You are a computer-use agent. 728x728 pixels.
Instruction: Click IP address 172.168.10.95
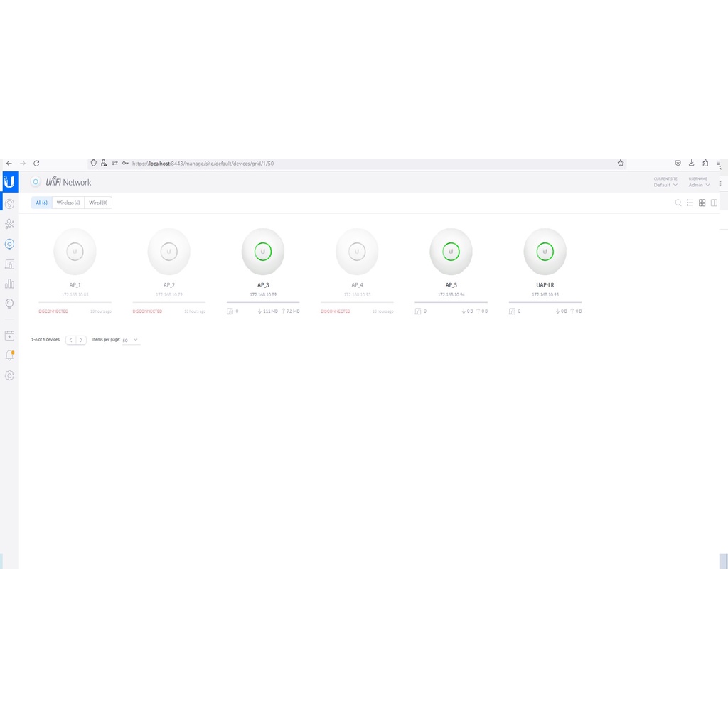(x=545, y=295)
